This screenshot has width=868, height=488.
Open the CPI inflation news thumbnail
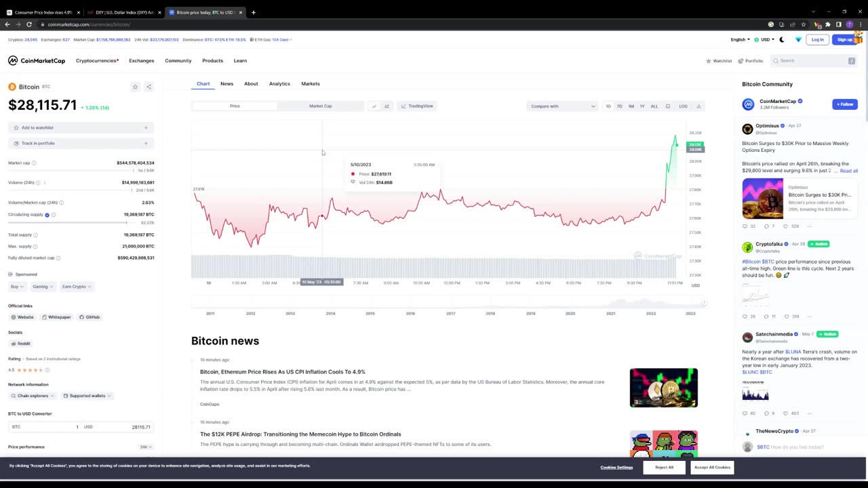(664, 388)
